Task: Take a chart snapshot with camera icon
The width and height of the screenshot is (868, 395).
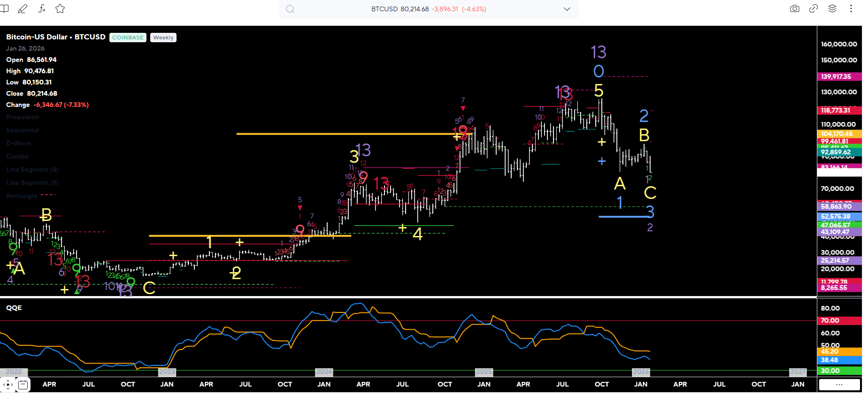Action: coord(794,9)
